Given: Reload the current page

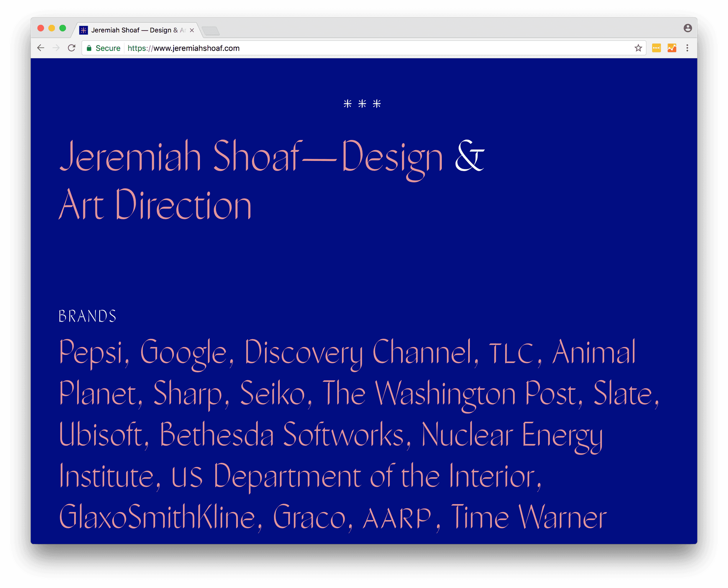Looking at the screenshot, I should [x=72, y=48].
